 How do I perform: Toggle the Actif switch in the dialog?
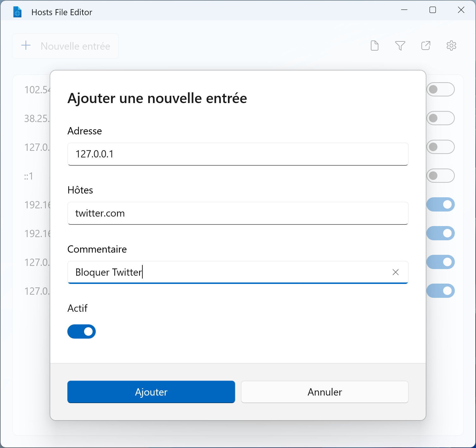coord(82,331)
